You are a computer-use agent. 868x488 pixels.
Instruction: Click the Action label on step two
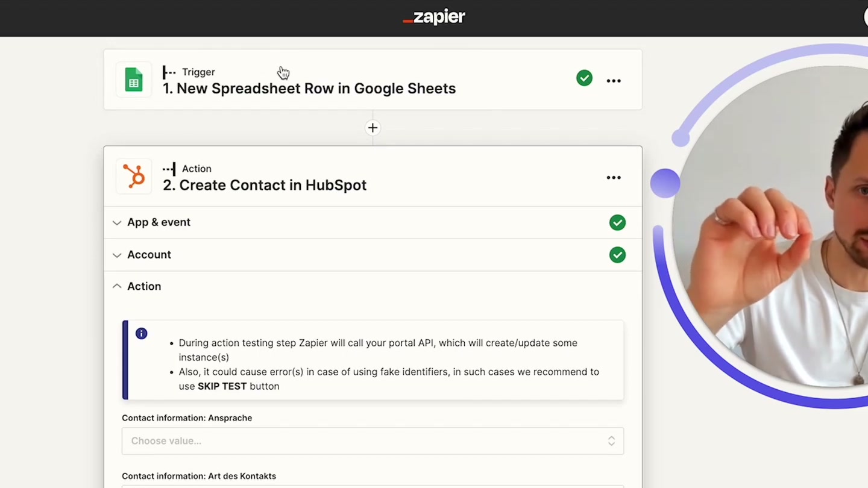point(197,169)
